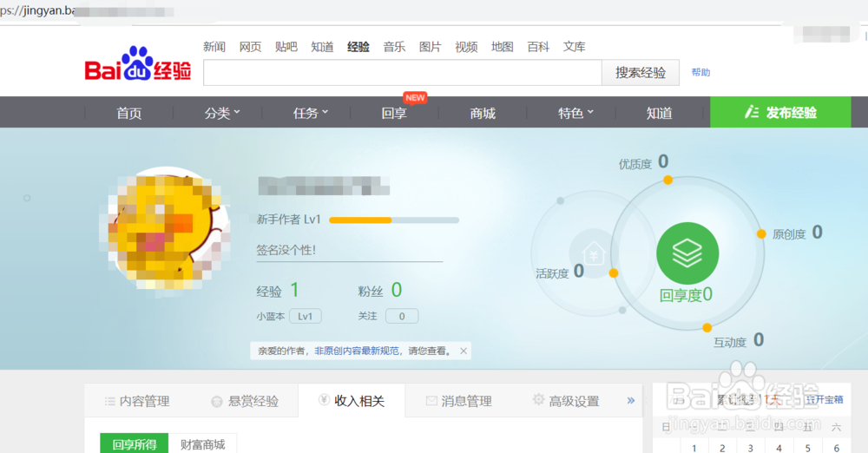Click the orange dot next to 原创度
868x453 pixels.
pyautogui.click(x=761, y=234)
